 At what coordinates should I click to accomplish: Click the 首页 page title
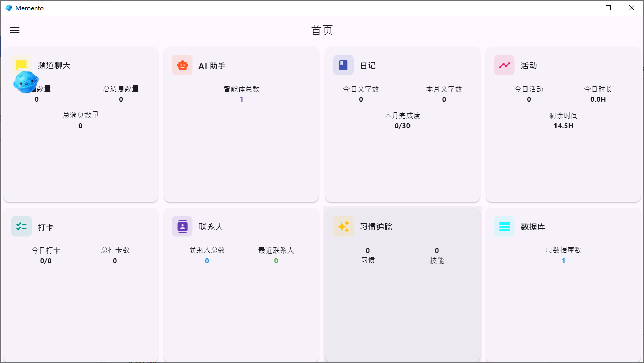[x=322, y=30]
